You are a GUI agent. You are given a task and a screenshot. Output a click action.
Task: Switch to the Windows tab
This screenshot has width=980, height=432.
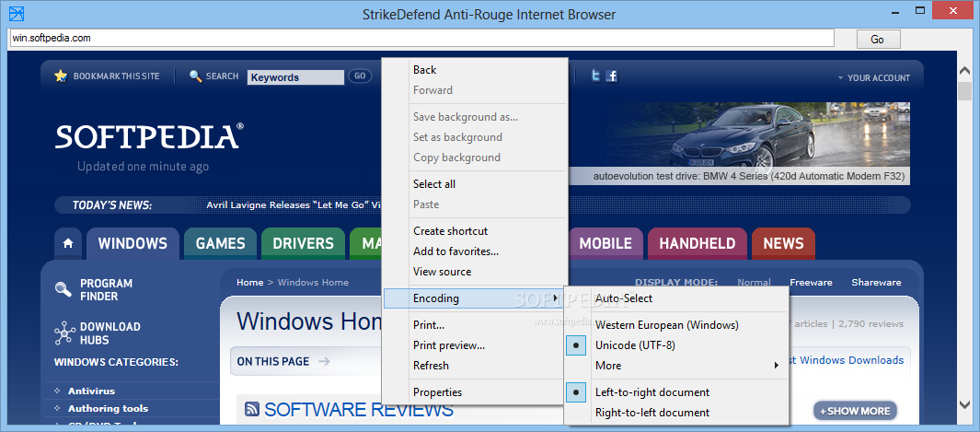pyautogui.click(x=133, y=244)
